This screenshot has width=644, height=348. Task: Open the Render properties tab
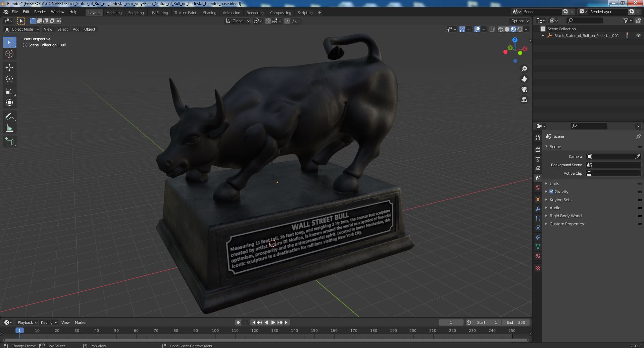coord(538,149)
